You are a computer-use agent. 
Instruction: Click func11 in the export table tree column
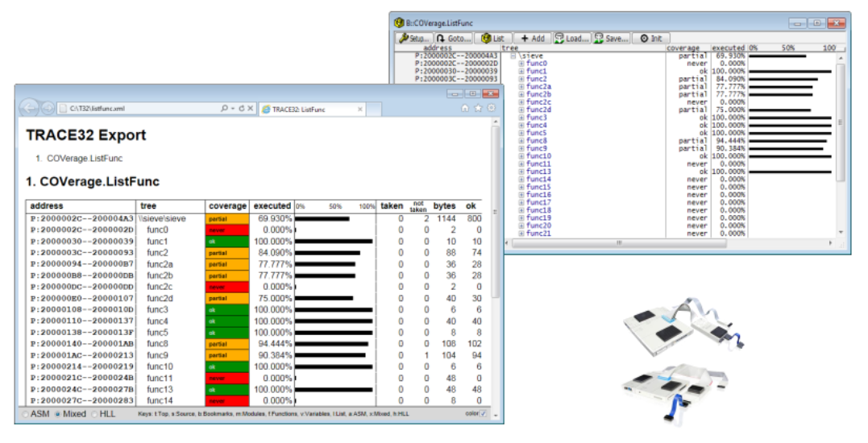pos(160,379)
